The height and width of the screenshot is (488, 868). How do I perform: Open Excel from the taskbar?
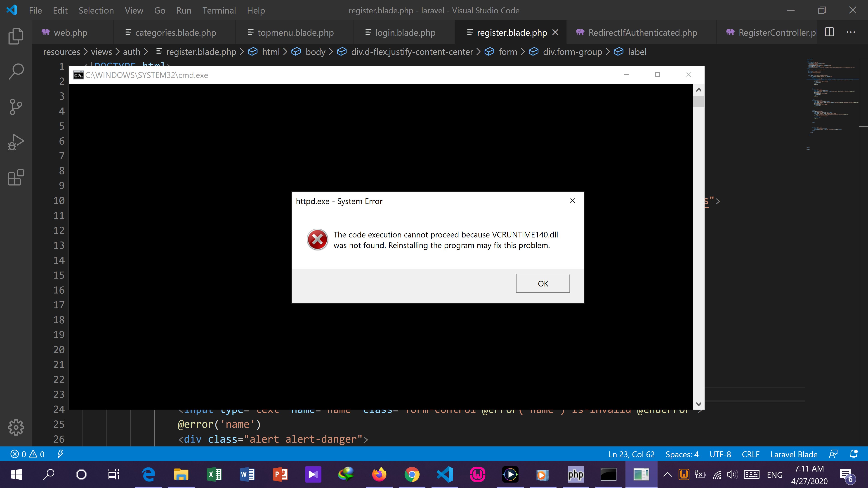click(x=214, y=474)
